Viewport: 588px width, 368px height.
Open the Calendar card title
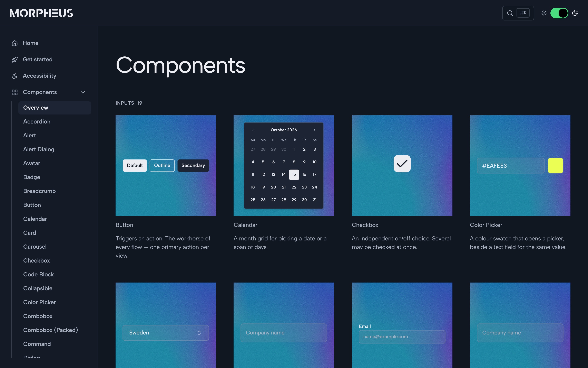pyautogui.click(x=245, y=225)
